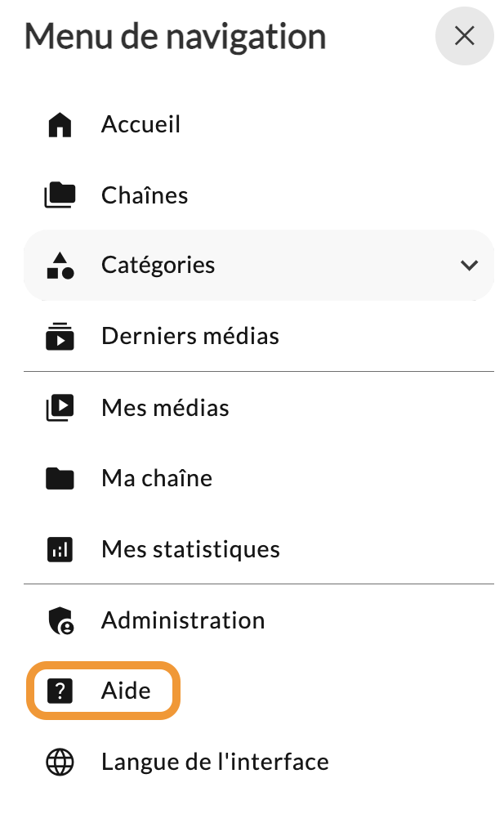The image size is (504, 823).
Task: Click the home icon beside Accueil
Action: 60,125
